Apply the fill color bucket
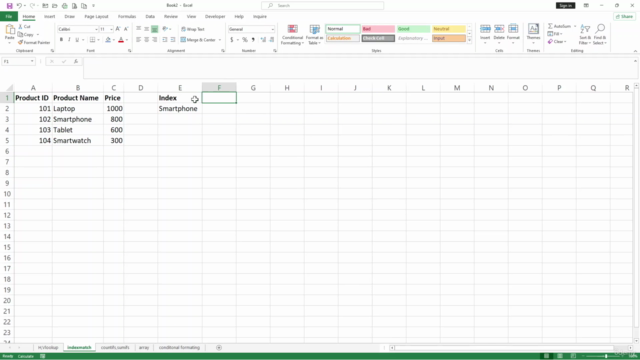640x360 pixels. pos(108,40)
